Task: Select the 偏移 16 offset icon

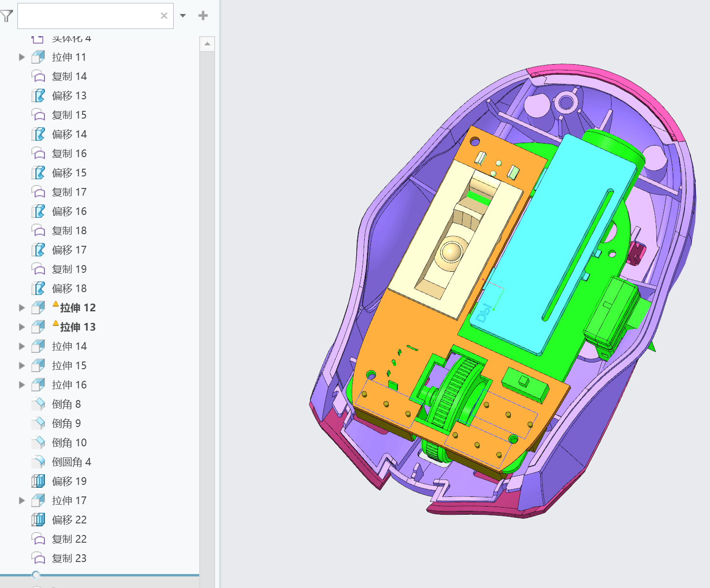Action: pyautogui.click(x=38, y=211)
